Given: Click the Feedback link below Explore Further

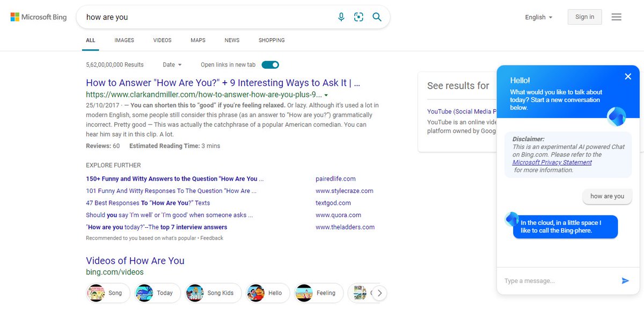Looking at the screenshot, I should coord(211,237).
